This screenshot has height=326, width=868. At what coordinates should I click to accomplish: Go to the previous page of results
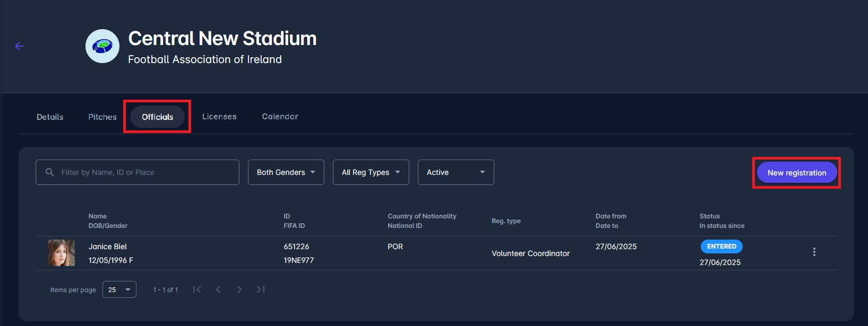tap(218, 289)
